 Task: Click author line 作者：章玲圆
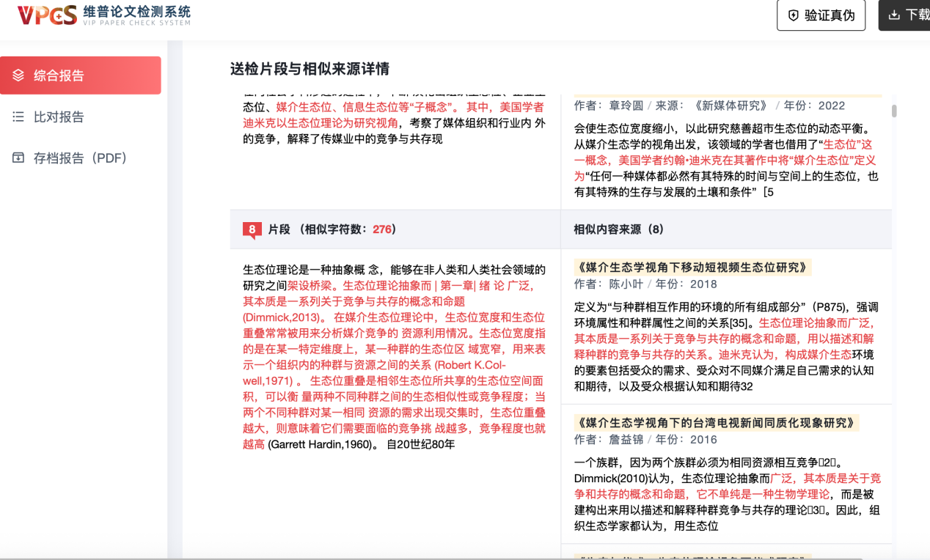608,106
